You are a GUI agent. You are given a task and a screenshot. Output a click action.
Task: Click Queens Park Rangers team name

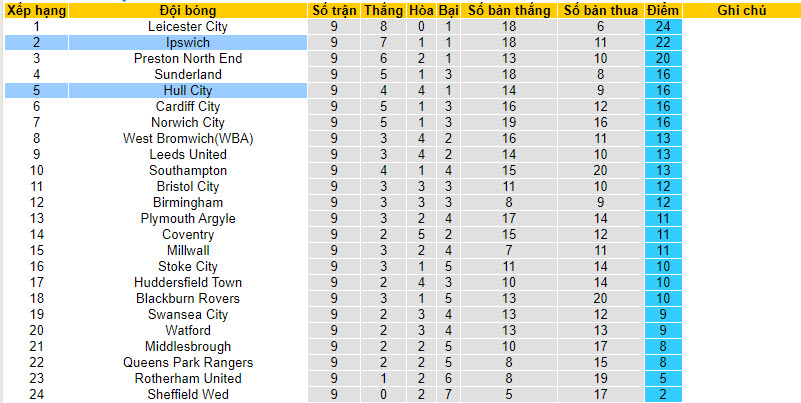187,362
